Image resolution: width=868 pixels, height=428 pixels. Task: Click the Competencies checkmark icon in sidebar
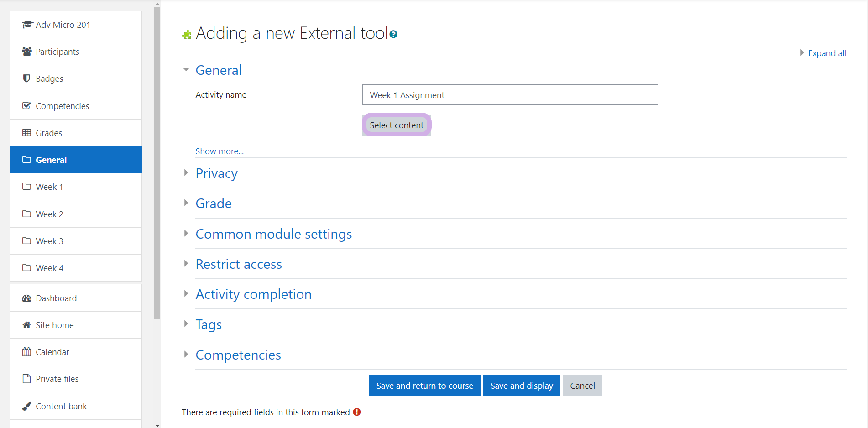click(x=27, y=106)
